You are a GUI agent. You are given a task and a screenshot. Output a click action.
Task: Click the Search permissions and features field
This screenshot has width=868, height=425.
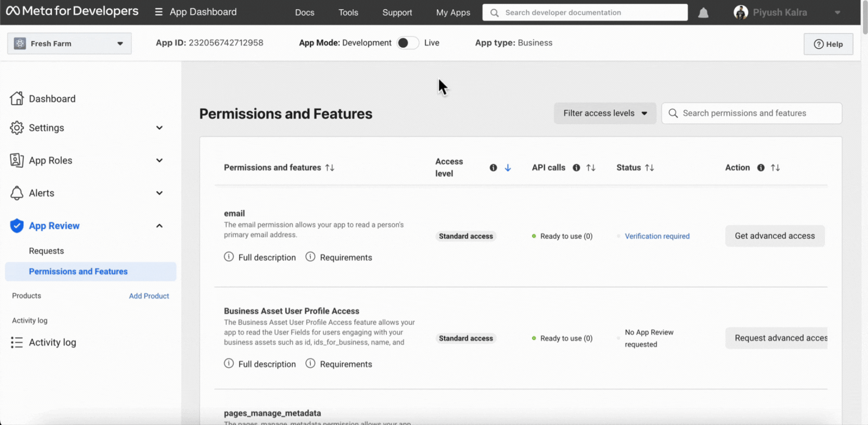pos(752,113)
